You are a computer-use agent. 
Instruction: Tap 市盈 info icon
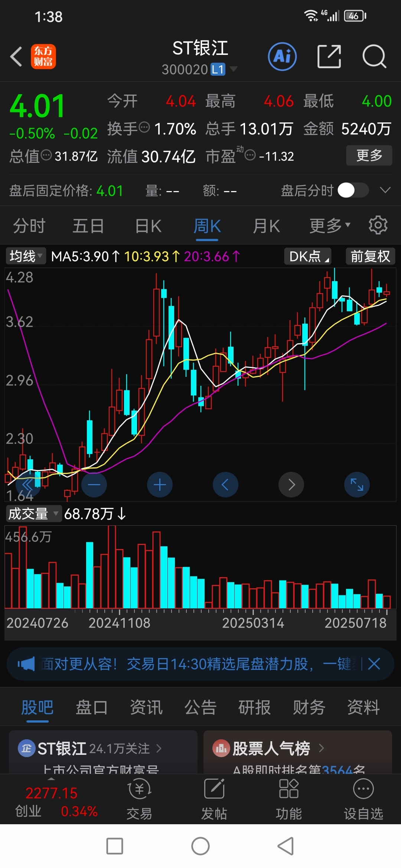point(250,155)
